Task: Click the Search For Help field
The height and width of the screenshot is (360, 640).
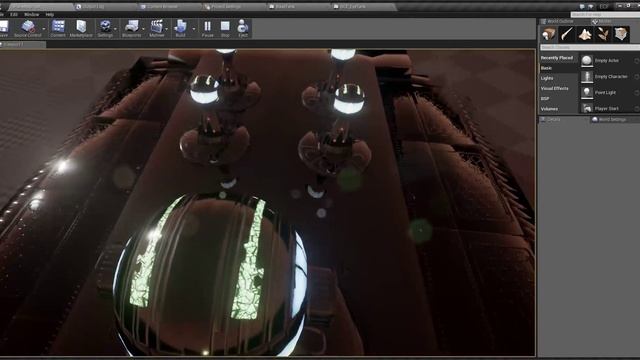Action: (604, 14)
